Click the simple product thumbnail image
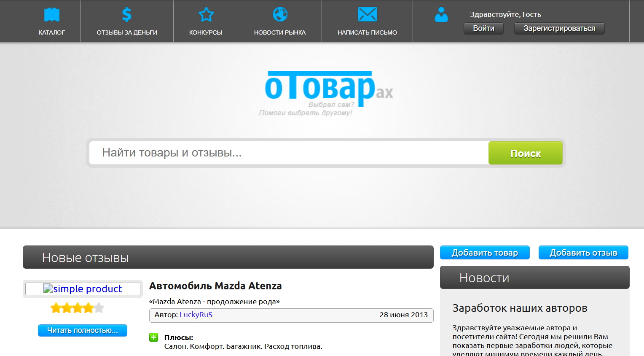Screen dimensions: 644x356 point(83,289)
